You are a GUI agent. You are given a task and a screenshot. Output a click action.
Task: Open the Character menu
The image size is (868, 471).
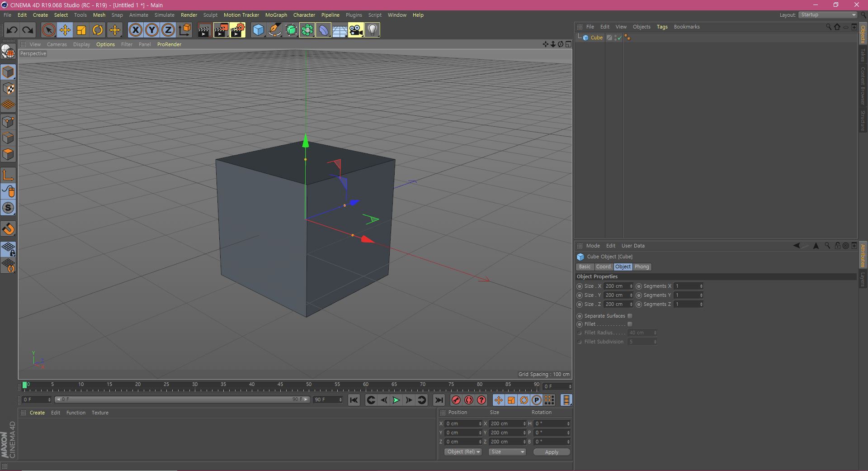(304, 15)
